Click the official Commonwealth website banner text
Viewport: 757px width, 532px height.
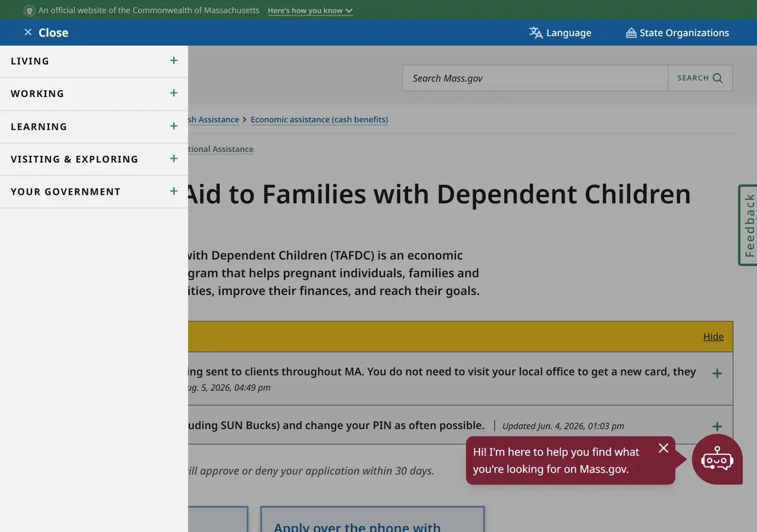click(149, 11)
